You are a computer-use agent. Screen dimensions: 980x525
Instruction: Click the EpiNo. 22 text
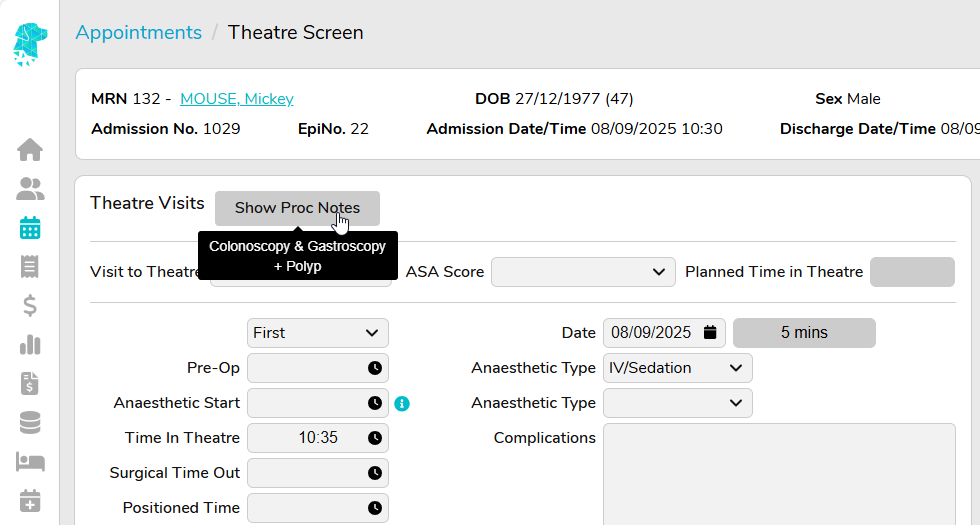[333, 129]
